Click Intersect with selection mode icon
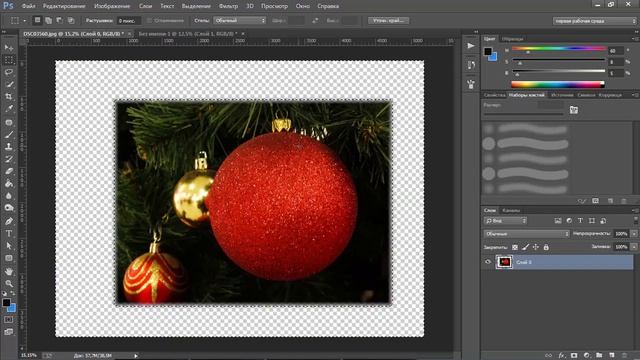This screenshot has width=640, height=360. coord(71,20)
